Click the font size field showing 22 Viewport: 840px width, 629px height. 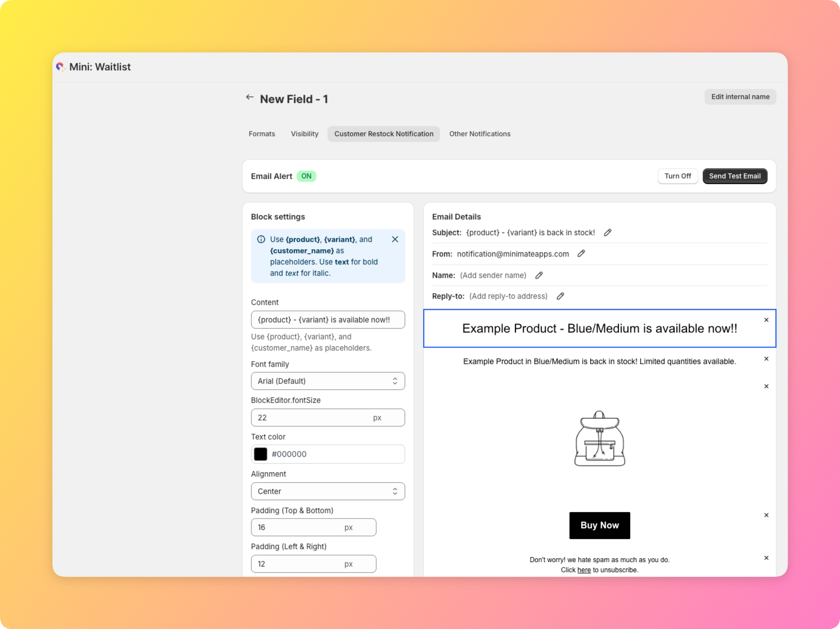tap(328, 417)
